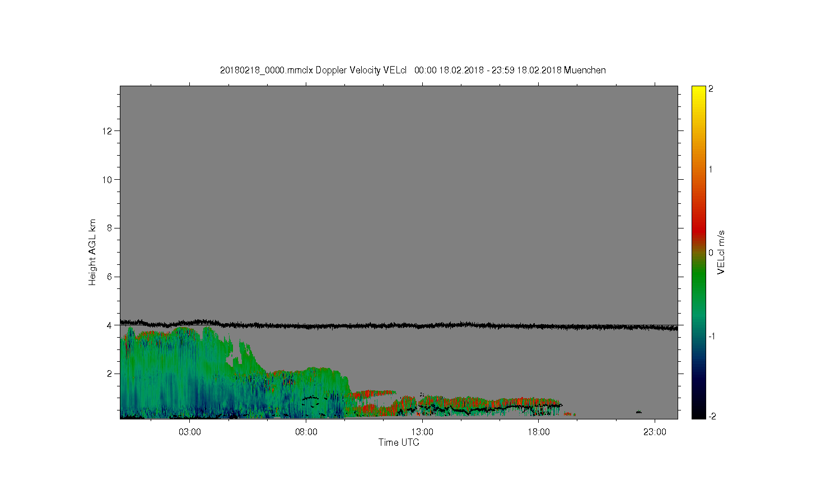Click the 'Time UTC' axis title
The width and height of the screenshot is (840, 504).
click(x=399, y=442)
